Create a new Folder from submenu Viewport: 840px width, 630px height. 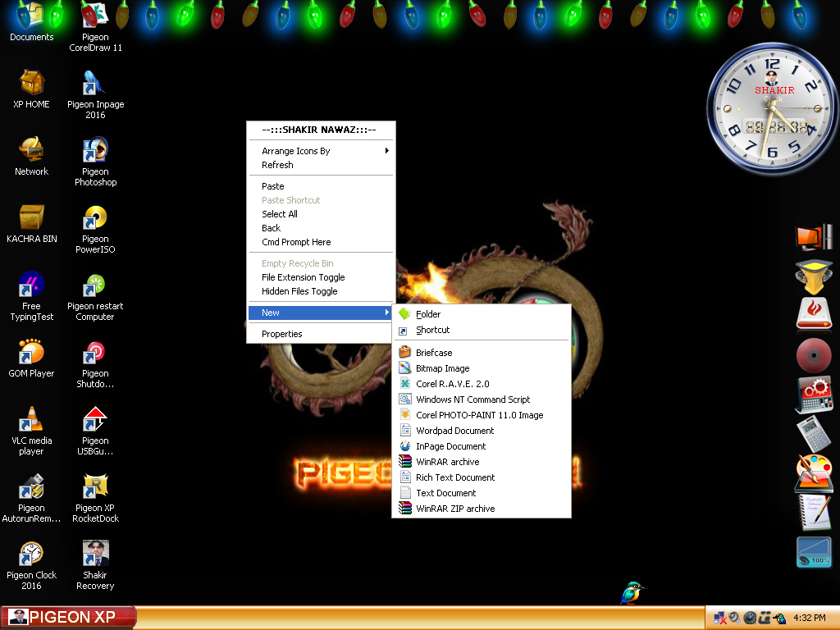tap(482, 314)
